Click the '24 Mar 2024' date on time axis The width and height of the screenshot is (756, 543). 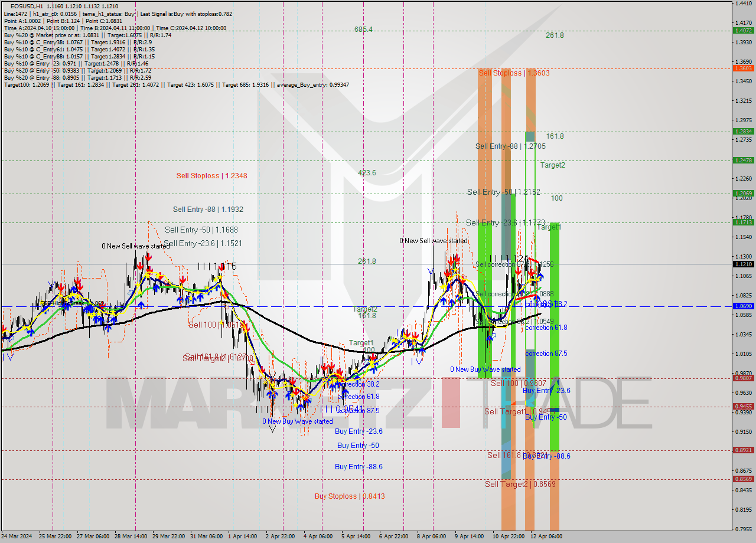coord(18,537)
